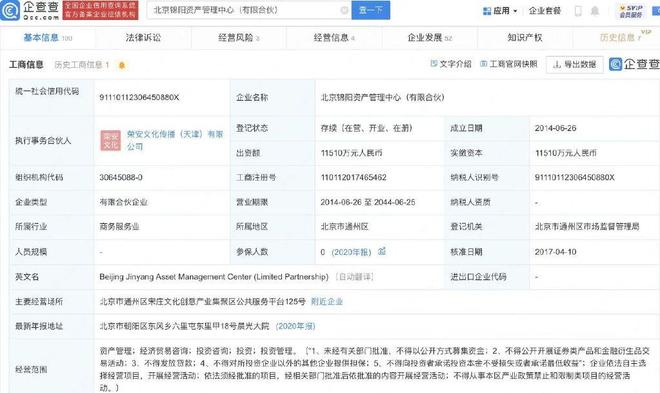Switch to the 企业发展 tab
The width and height of the screenshot is (660, 393).
point(429,38)
